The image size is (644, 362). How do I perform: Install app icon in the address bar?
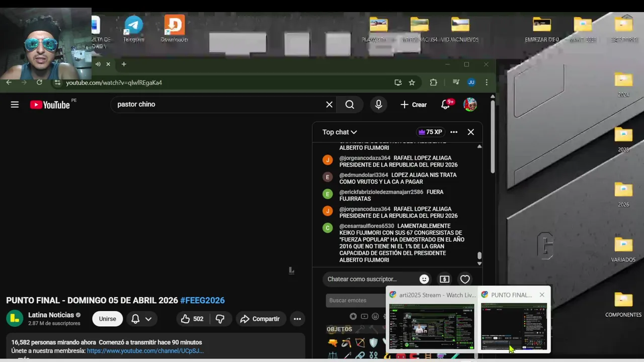pyautogui.click(x=398, y=82)
